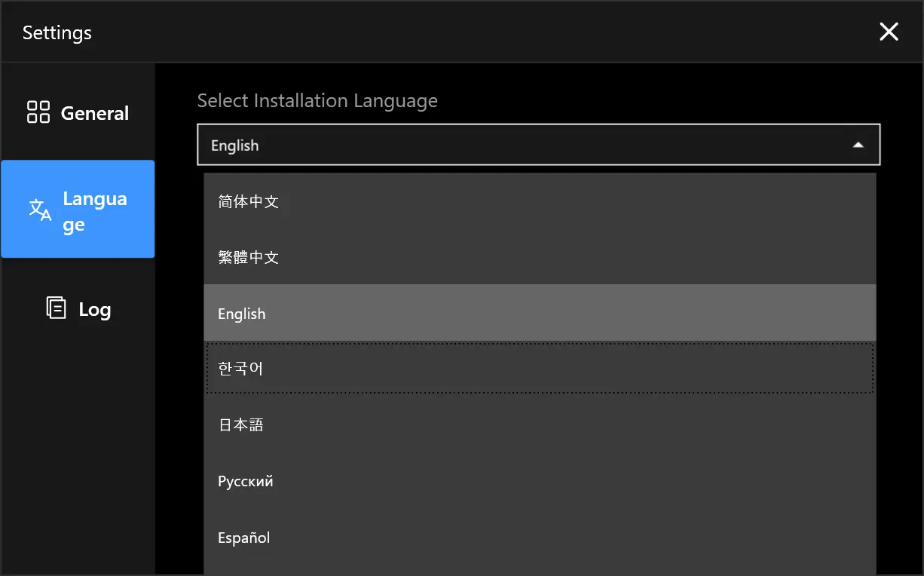924x576 pixels.
Task: Click the Installation Language combo box showing English
Action: pyautogui.click(x=538, y=144)
